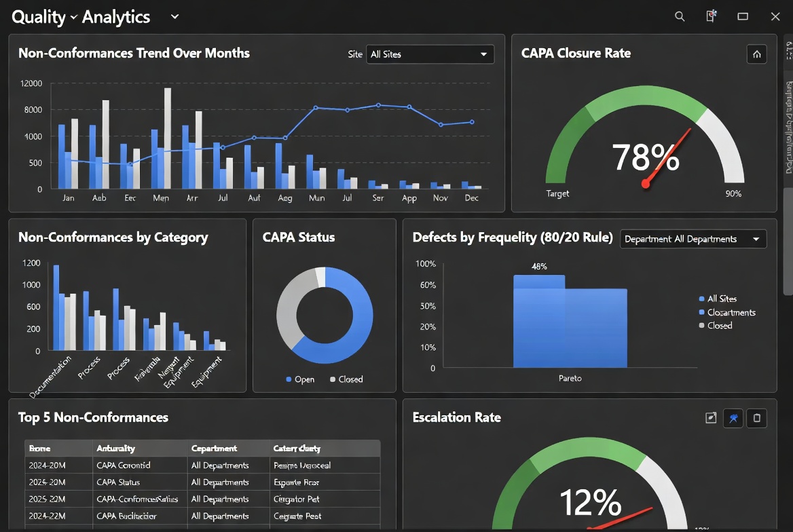Open Department All Departments dropdown

point(693,240)
